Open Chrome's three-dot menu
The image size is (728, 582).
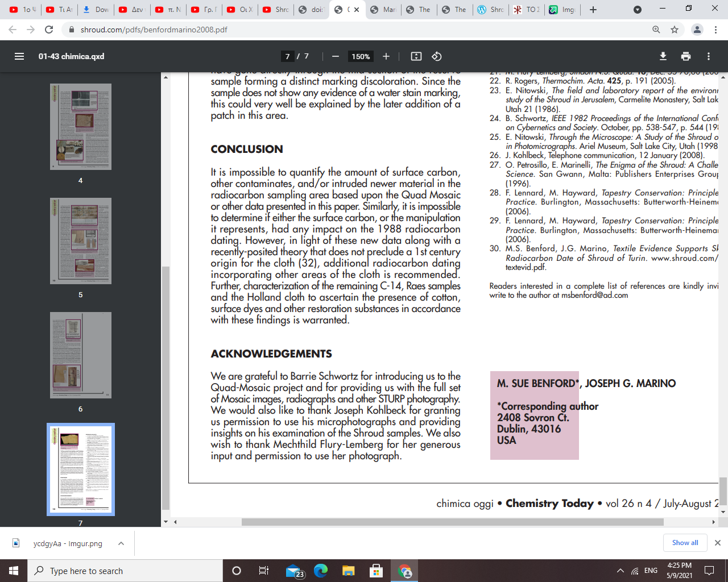click(x=716, y=30)
